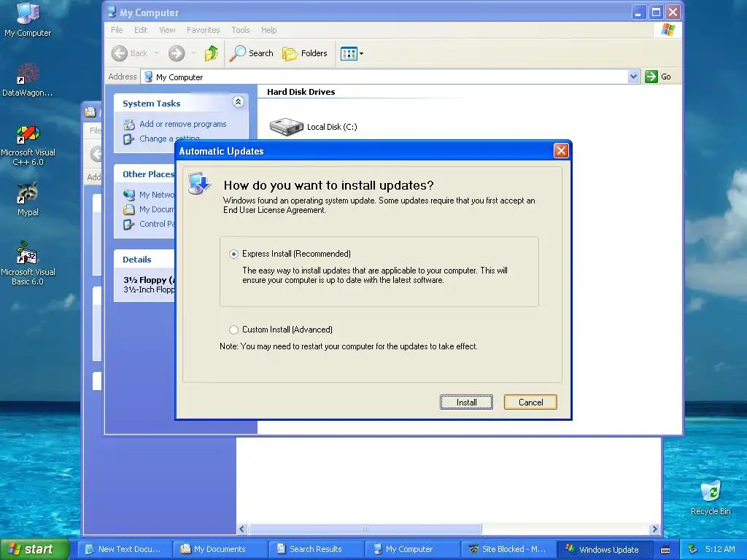Launch the Mypal browser shortcut

tap(28, 199)
